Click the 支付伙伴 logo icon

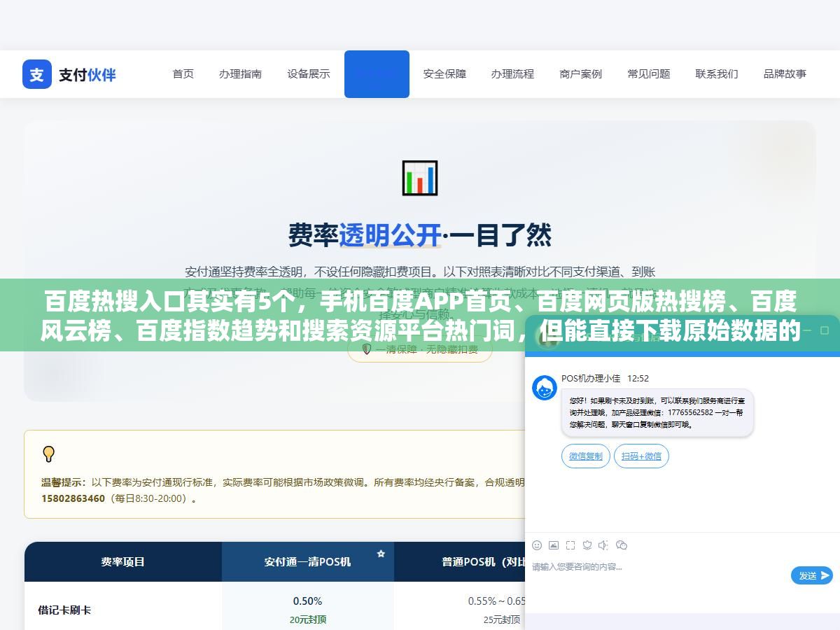click(x=37, y=74)
